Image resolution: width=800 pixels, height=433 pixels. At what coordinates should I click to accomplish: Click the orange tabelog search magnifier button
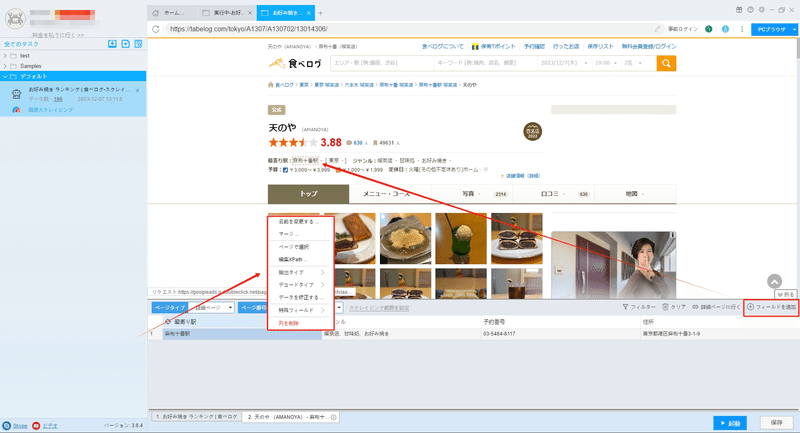[x=666, y=63]
